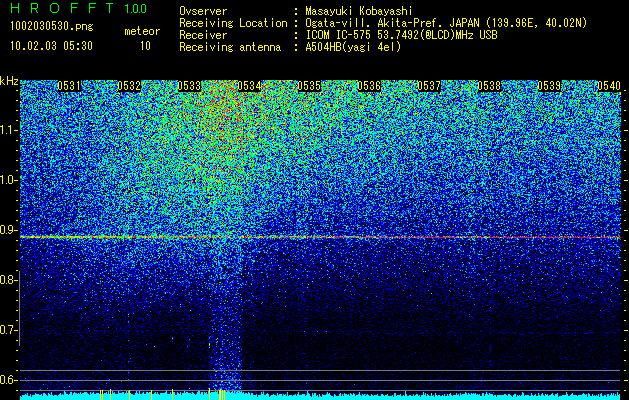Click the 0.8 kHz frequency label
Image resolution: width=629 pixels, height=400 pixels.
point(7,280)
